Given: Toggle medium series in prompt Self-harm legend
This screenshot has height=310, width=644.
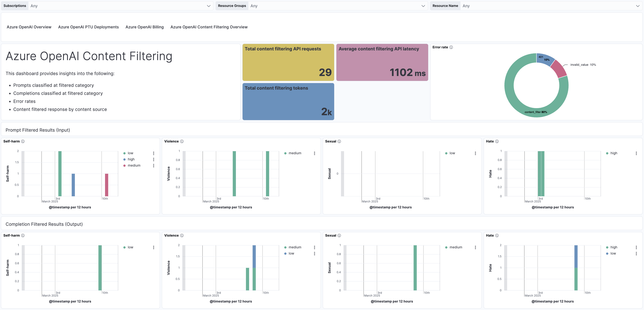Looking at the screenshot, I should pos(134,165).
